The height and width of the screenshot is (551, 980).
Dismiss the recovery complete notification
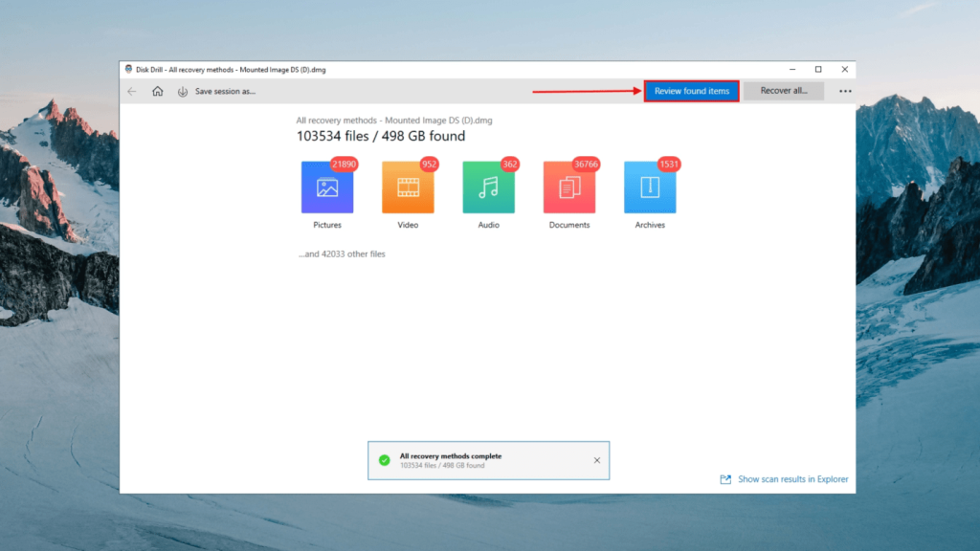[x=596, y=459]
